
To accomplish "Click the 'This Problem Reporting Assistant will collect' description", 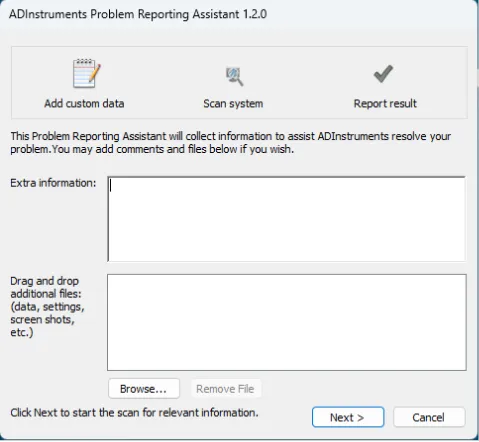I will point(230,143).
